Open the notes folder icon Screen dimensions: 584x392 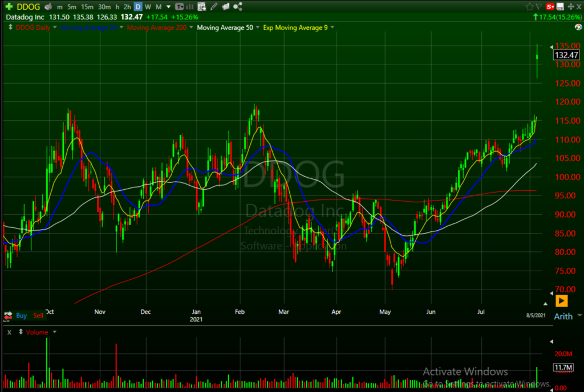click(x=226, y=6)
